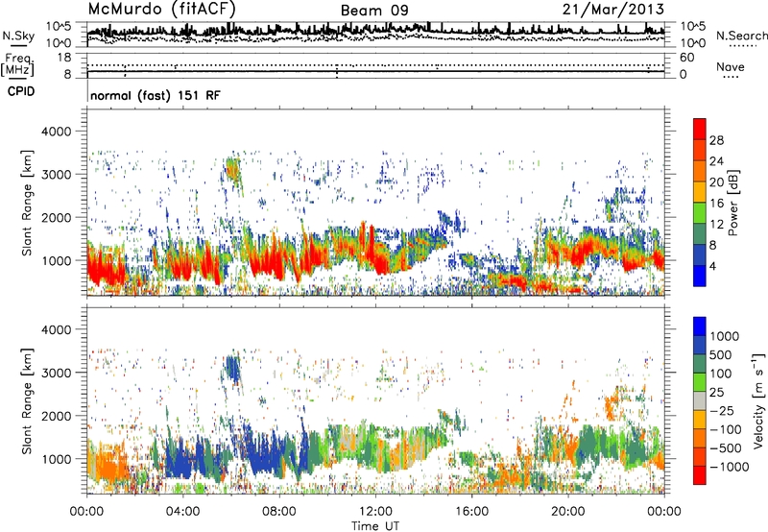Click the '04:00' time axis label

pyautogui.click(x=182, y=512)
